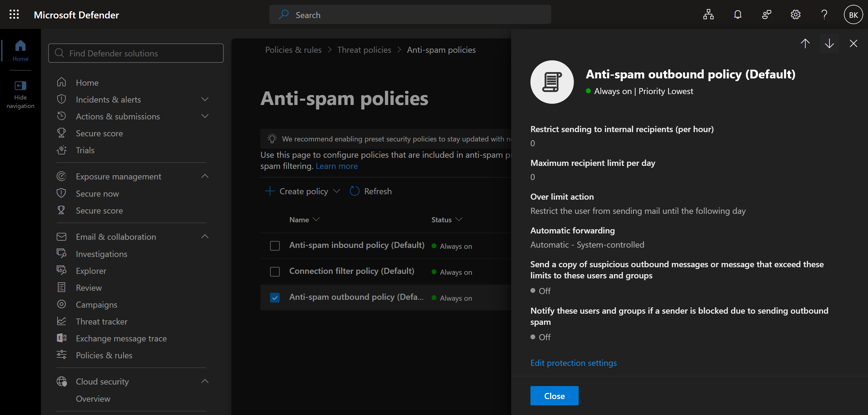Select the Home icon in left rail
This screenshot has height=415, width=868.
pyautogui.click(x=20, y=50)
